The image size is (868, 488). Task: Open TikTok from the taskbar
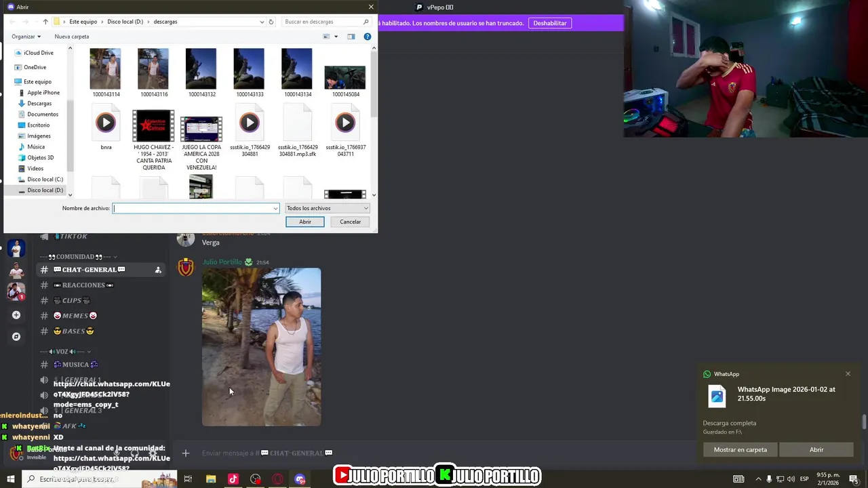tap(233, 479)
